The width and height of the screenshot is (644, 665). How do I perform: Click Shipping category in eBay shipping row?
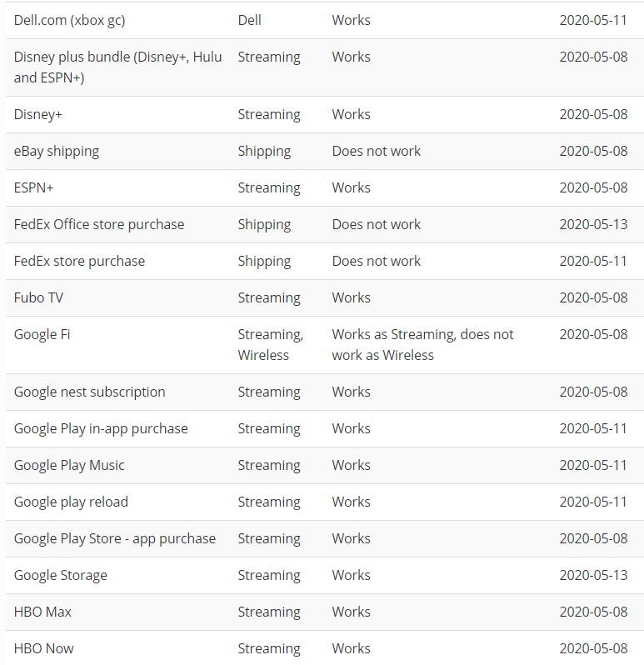pos(264,152)
